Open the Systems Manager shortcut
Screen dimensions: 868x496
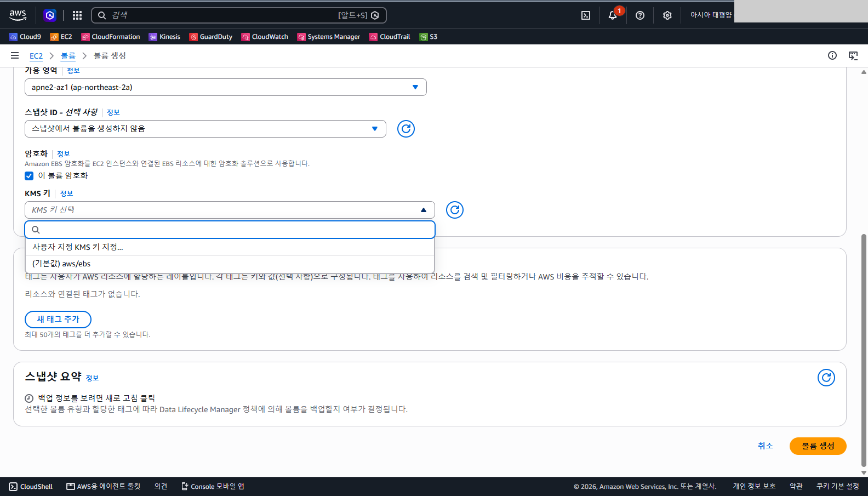pos(329,37)
